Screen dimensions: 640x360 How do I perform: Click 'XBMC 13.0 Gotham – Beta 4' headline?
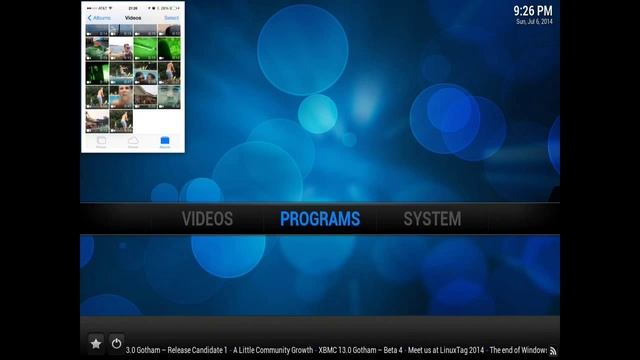[x=360, y=350]
